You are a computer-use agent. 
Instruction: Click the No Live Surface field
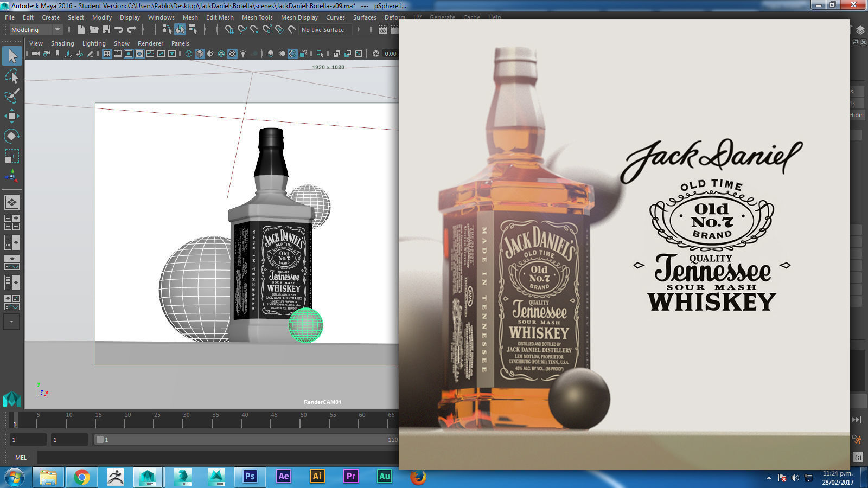point(326,30)
